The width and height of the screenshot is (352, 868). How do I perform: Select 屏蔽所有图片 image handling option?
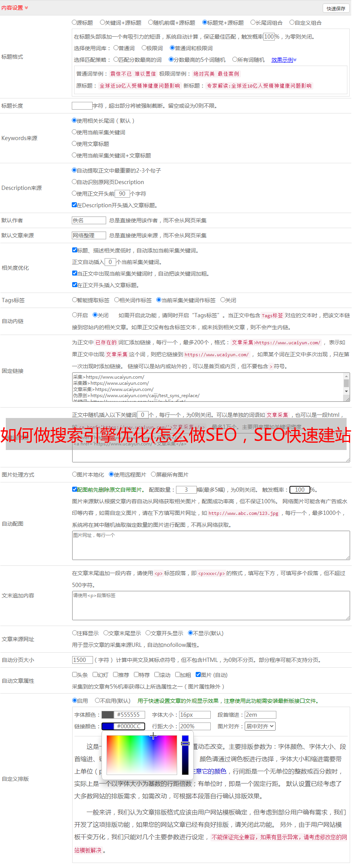click(x=153, y=474)
